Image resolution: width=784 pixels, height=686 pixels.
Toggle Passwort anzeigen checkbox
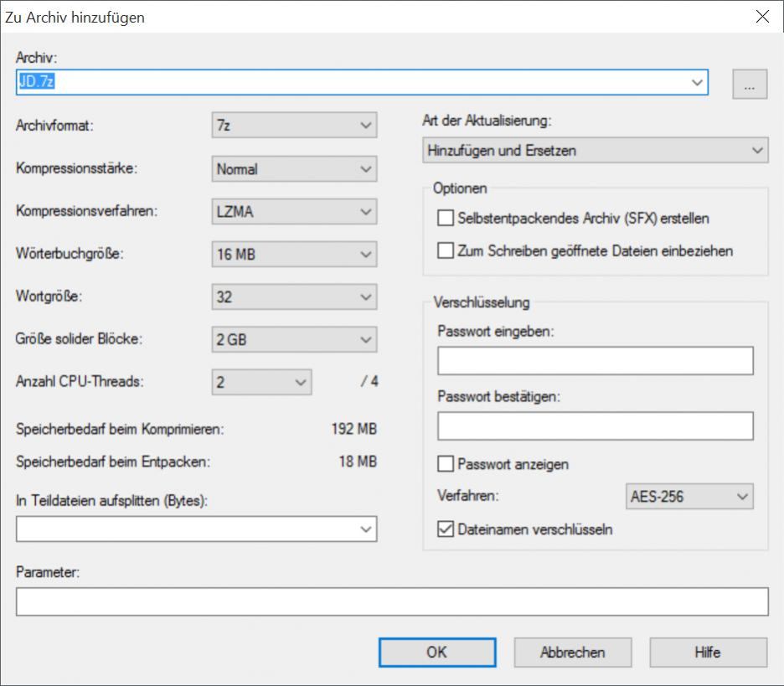(445, 464)
